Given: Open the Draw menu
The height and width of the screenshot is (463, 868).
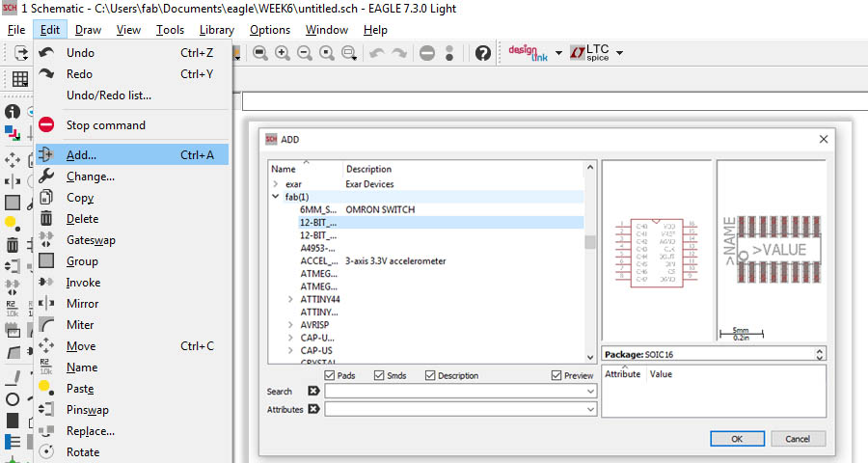Looking at the screenshot, I should pyautogui.click(x=88, y=30).
